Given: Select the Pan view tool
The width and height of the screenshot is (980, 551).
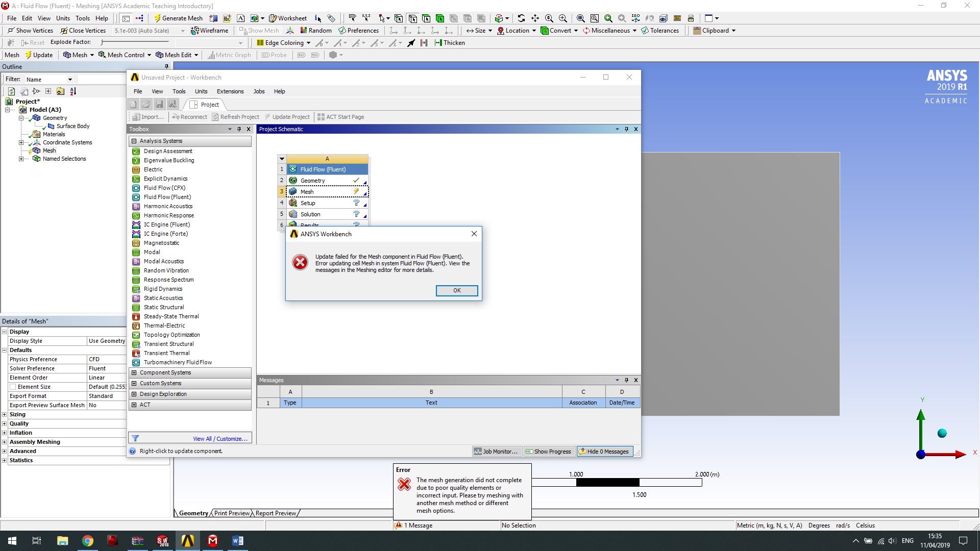Looking at the screenshot, I should [x=535, y=18].
